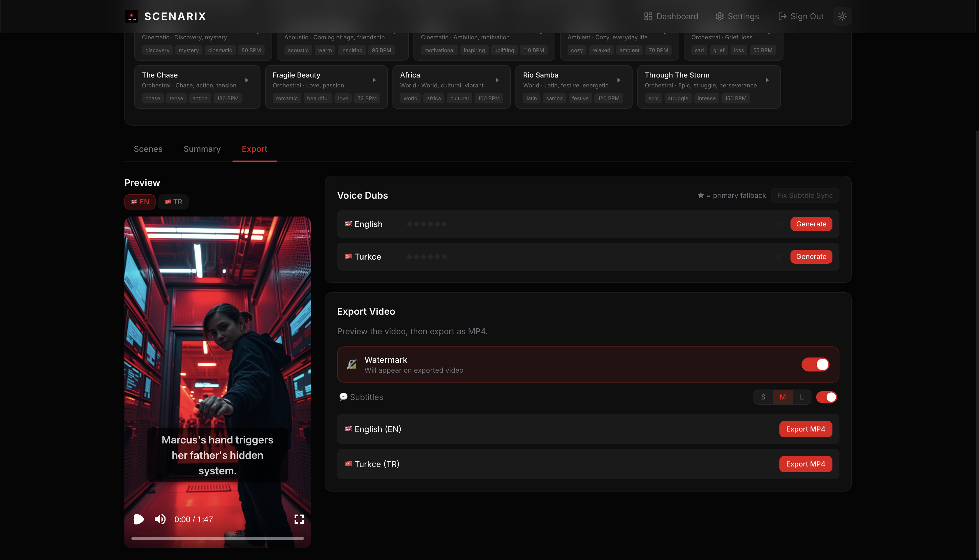979x560 pixels.
Task: Play the Fragile Beauty track preview
Action: (x=374, y=80)
